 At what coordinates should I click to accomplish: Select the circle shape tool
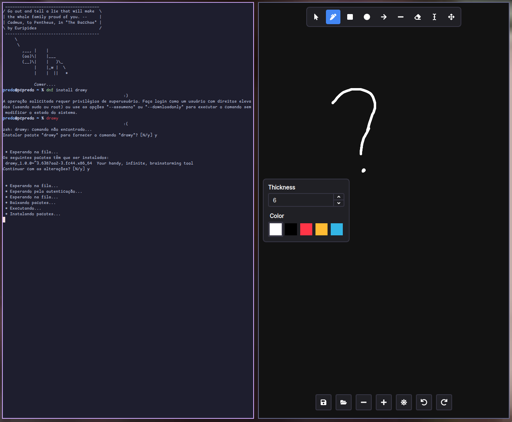367,17
